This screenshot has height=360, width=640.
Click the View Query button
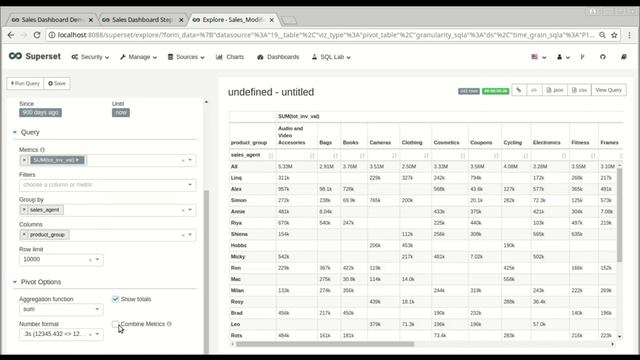click(609, 90)
